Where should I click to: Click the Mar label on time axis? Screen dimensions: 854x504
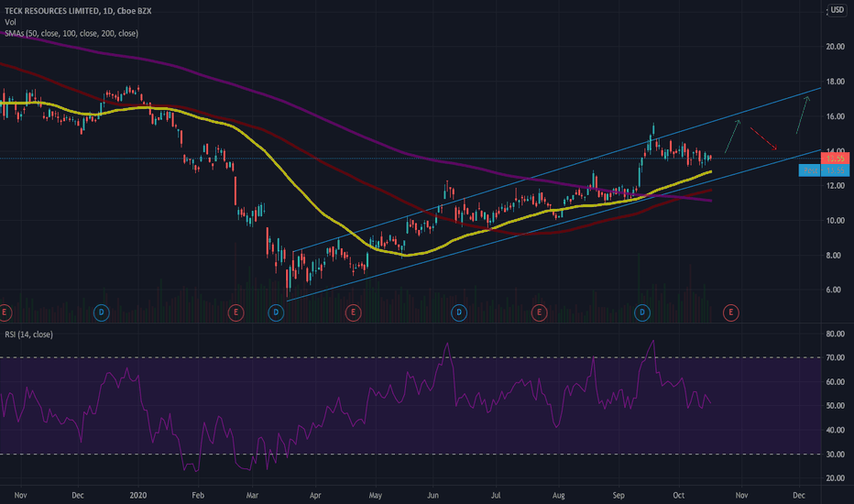point(252,495)
